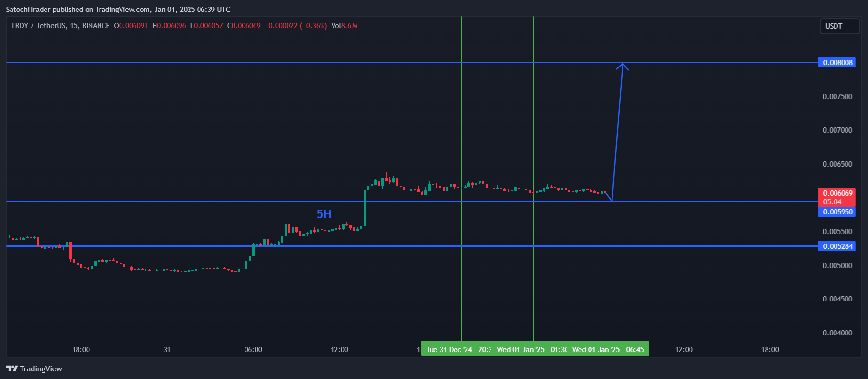The height and width of the screenshot is (379, 868).
Task: Click the change −0.000022 (−0.36%) reading
Action: click(x=296, y=26)
